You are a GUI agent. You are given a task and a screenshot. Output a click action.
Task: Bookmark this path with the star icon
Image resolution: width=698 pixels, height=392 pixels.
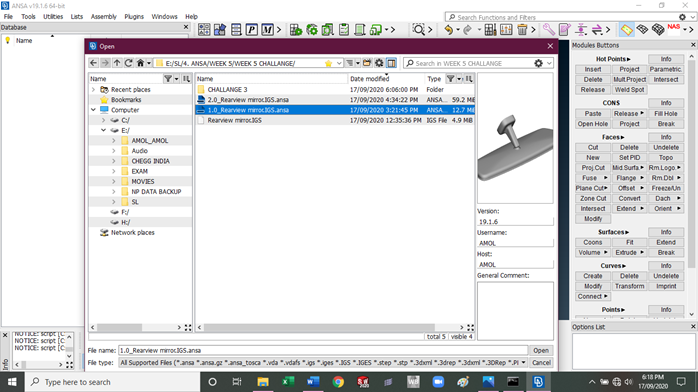[329, 64]
